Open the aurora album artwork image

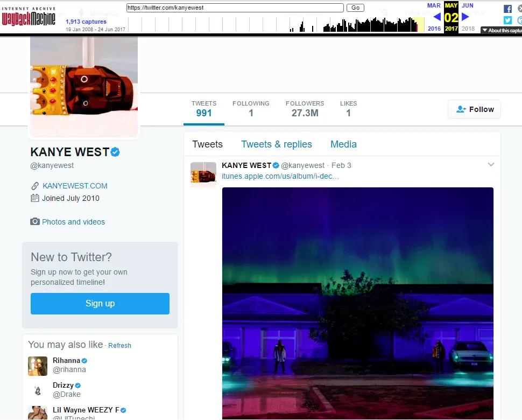357,303
